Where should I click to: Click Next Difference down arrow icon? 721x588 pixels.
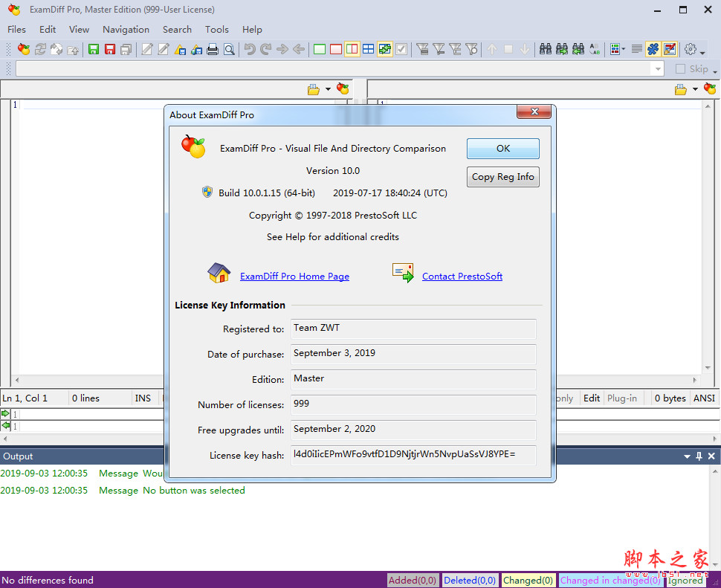click(525, 49)
